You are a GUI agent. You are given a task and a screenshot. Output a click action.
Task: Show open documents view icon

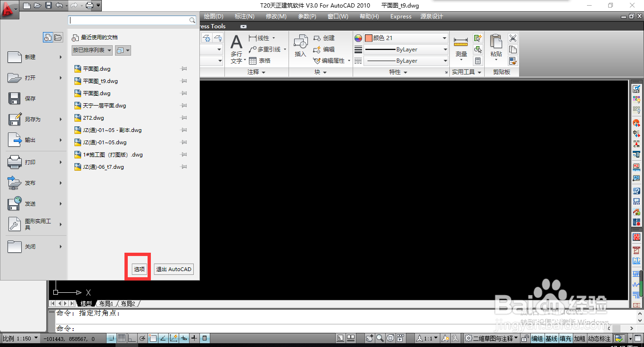click(x=58, y=37)
